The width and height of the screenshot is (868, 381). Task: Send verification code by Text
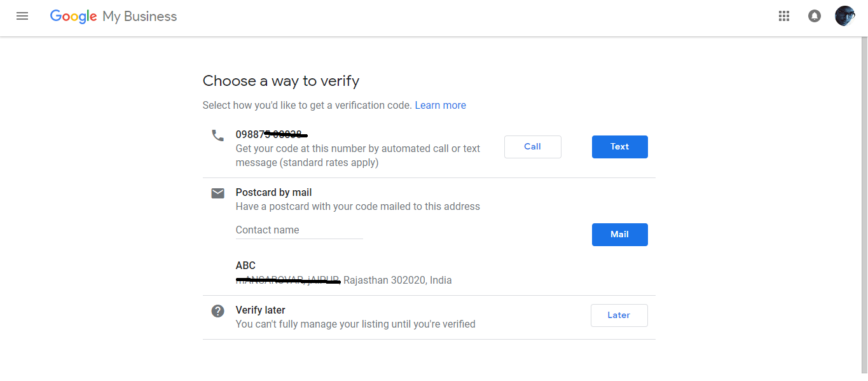[620, 147]
